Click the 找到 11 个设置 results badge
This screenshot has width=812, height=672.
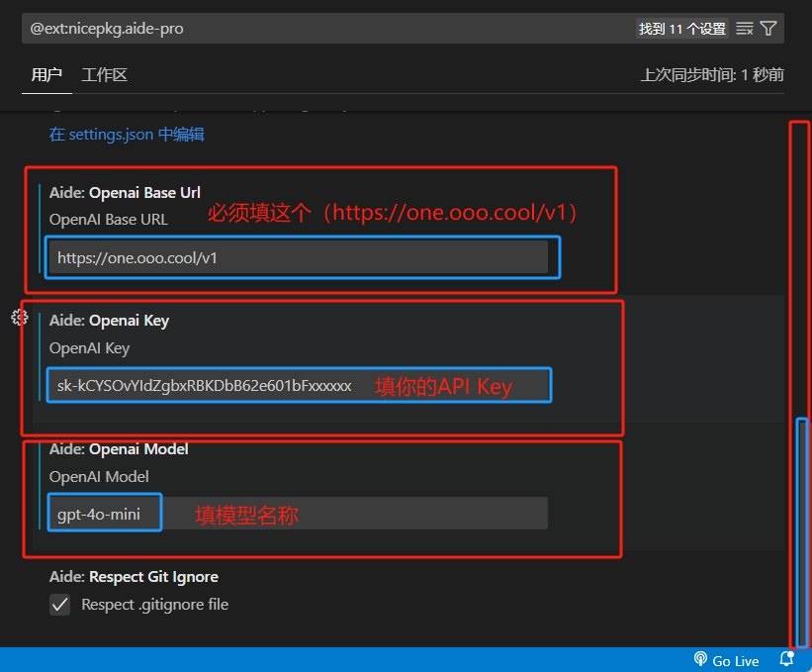point(681,29)
